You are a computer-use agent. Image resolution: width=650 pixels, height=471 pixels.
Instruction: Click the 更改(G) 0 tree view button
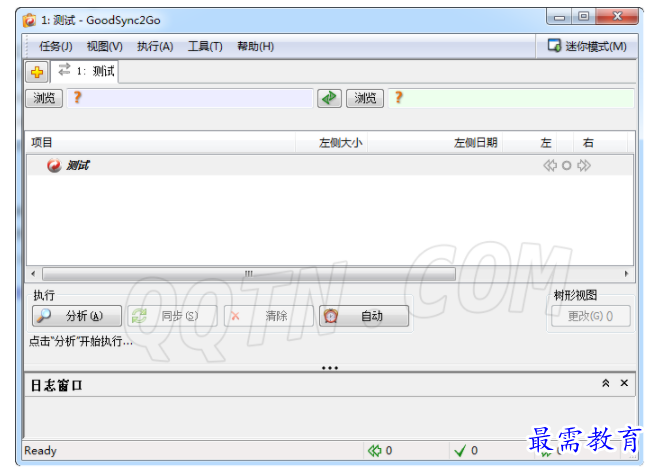click(590, 316)
